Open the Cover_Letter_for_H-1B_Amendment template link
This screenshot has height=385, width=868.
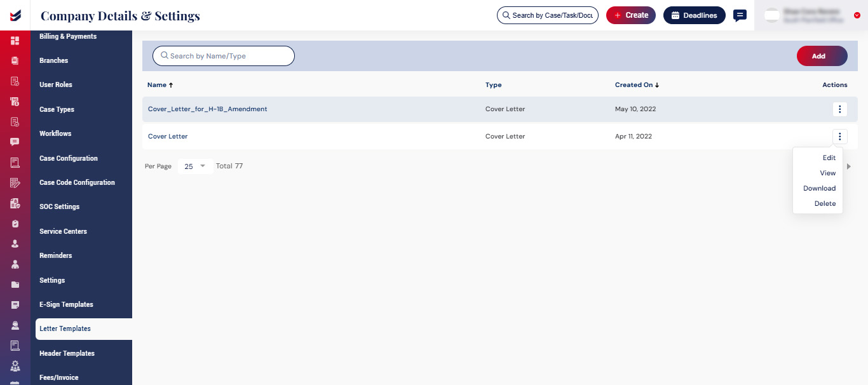pos(208,109)
